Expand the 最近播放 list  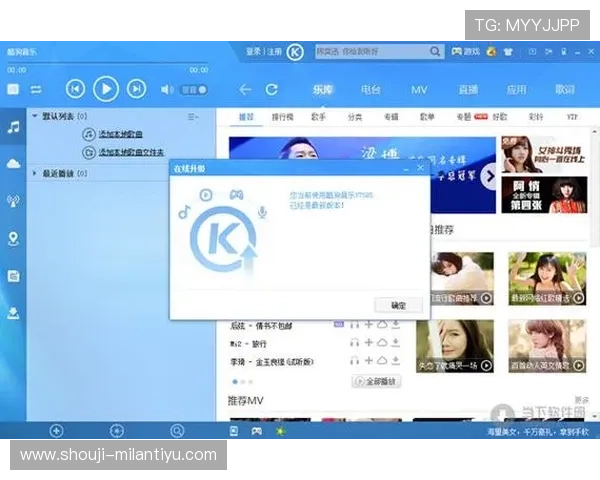click(34, 173)
